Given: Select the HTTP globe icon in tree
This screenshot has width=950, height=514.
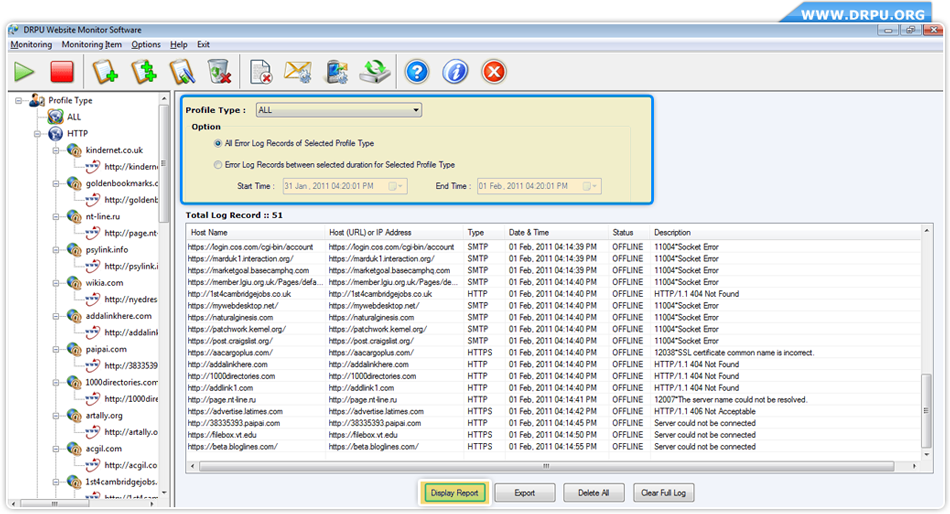Looking at the screenshot, I should (x=56, y=133).
